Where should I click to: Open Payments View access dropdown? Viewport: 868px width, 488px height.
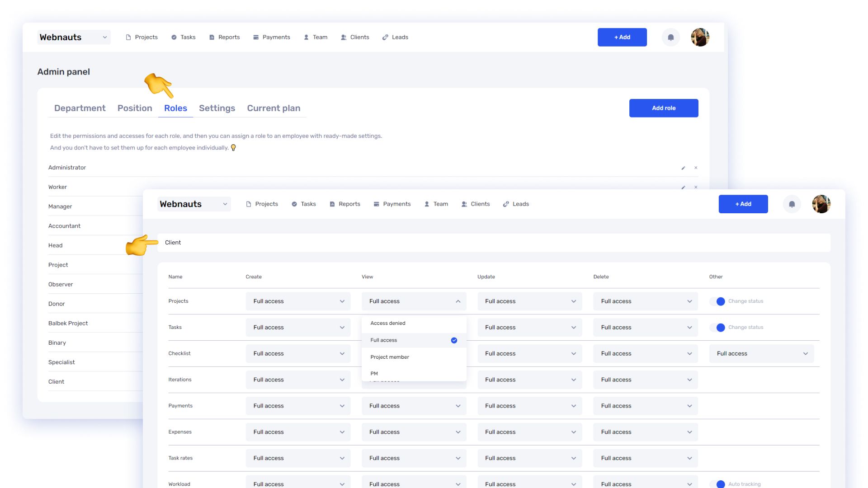[414, 406]
